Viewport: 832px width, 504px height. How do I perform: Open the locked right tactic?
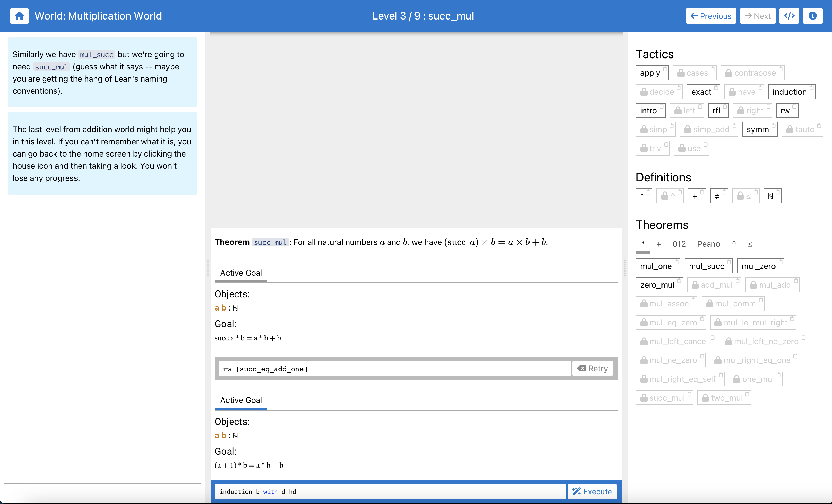[752, 110]
